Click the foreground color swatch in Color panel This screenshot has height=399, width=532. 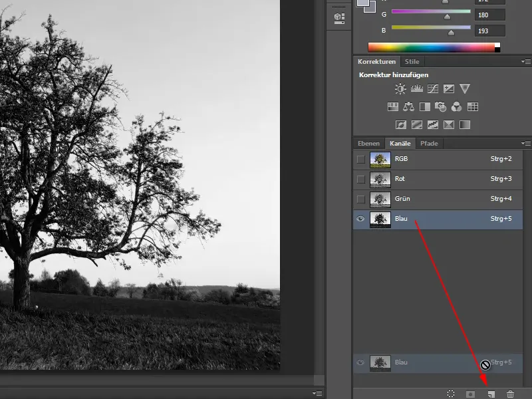(363, 3)
